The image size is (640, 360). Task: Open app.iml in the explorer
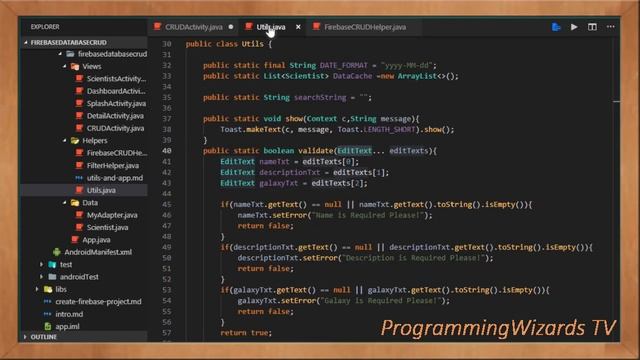(x=67, y=326)
